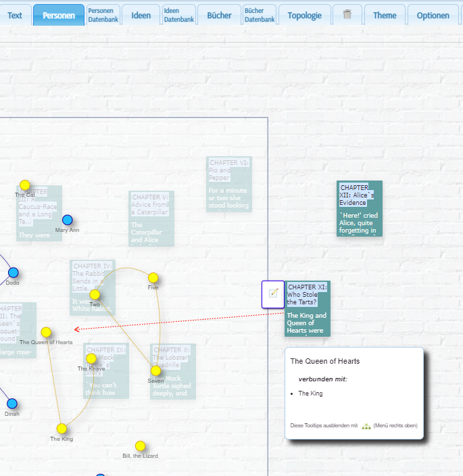Screen dimensions: 463x476
Task: Select the yellow node labeled The King
Action: tap(62, 428)
